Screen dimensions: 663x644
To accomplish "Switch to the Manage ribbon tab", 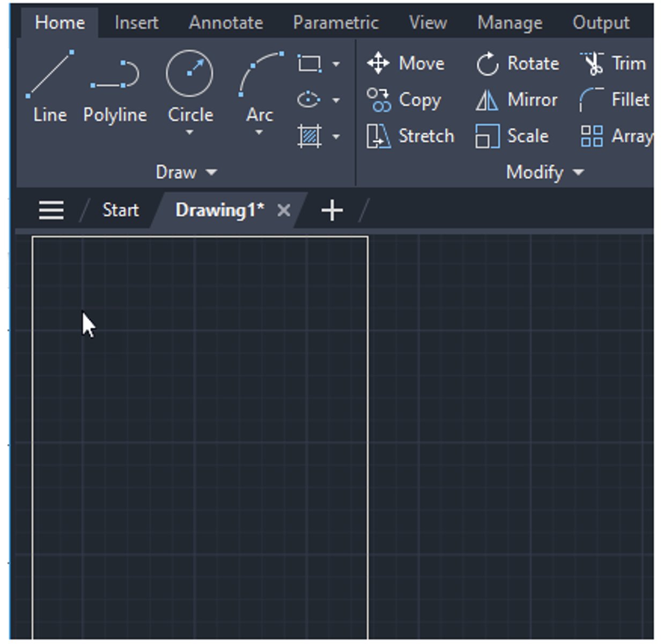I will click(x=510, y=23).
